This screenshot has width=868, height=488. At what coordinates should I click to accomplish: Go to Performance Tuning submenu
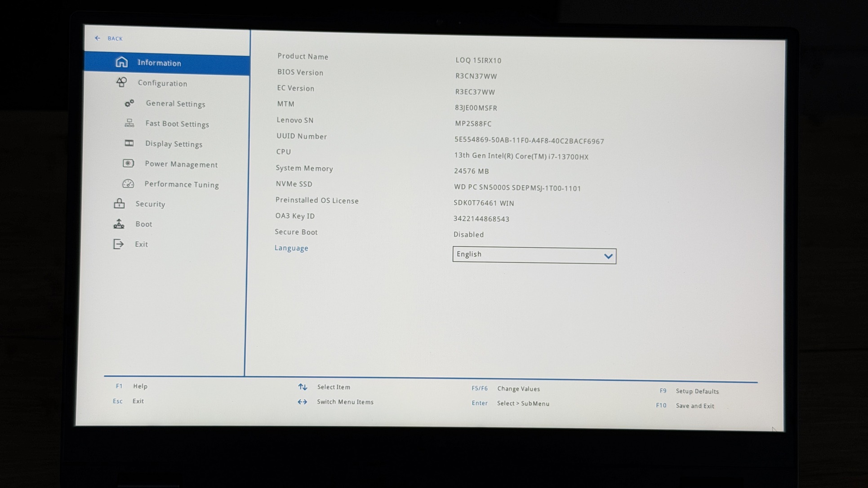pos(182,184)
